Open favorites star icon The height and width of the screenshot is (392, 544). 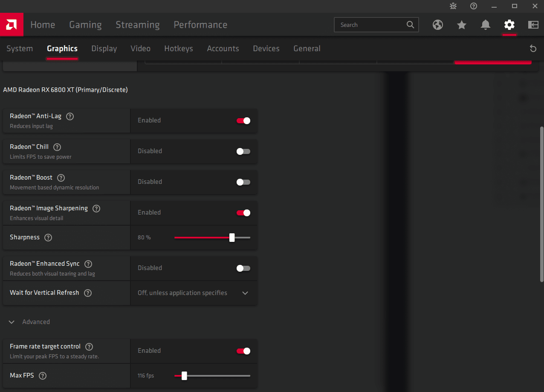pos(462,25)
